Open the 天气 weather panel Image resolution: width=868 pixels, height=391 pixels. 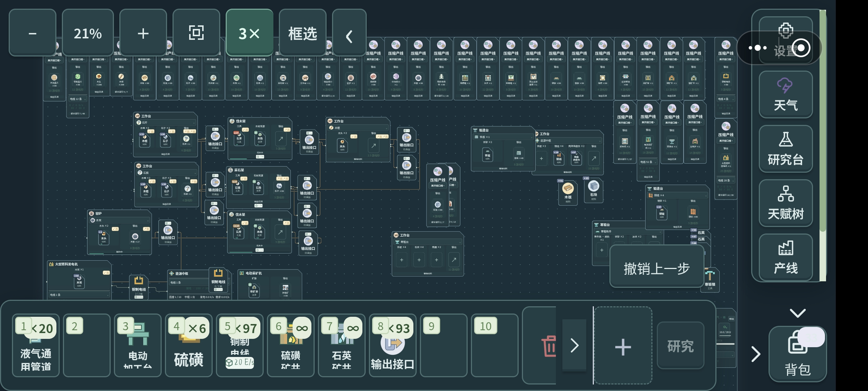pyautogui.click(x=786, y=94)
